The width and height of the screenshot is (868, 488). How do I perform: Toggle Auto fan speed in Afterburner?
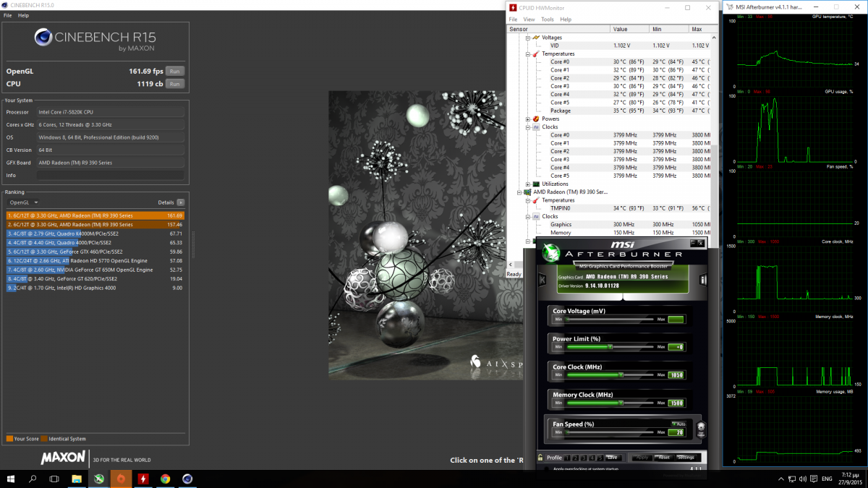[678, 424]
